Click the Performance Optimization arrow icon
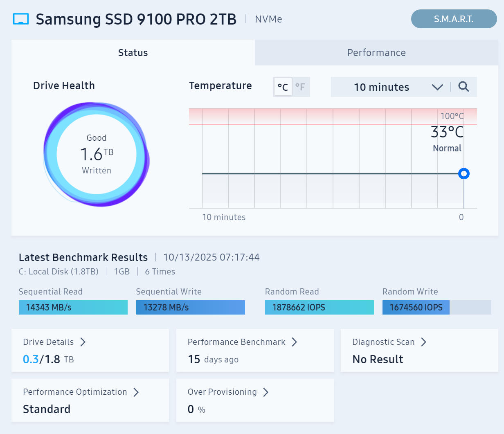504x434 pixels. (136, 392)
